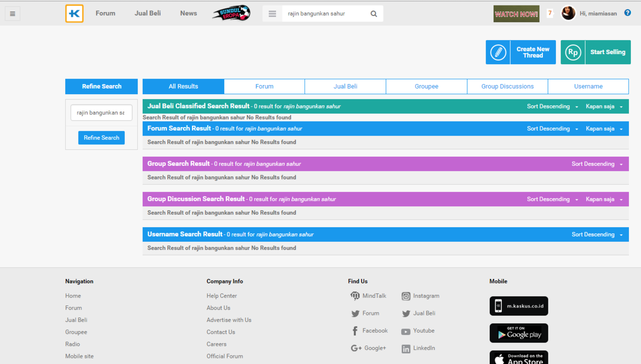Select the All Results tab
Image resolution: width=641 pixels, height=364 pixels.
[183, 87]
